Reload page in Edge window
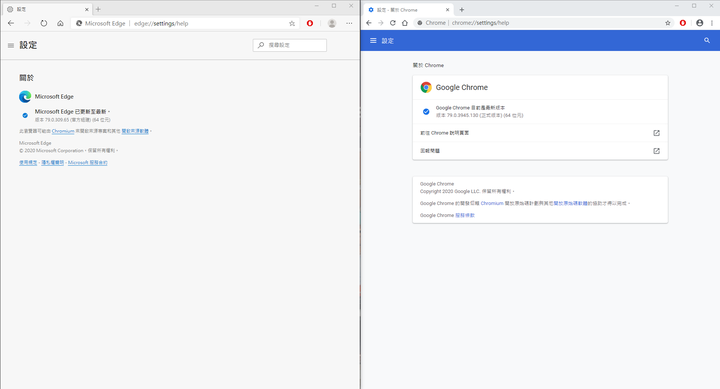The height and width of the screenshot is (389, 720). click(x=44, y=23)
